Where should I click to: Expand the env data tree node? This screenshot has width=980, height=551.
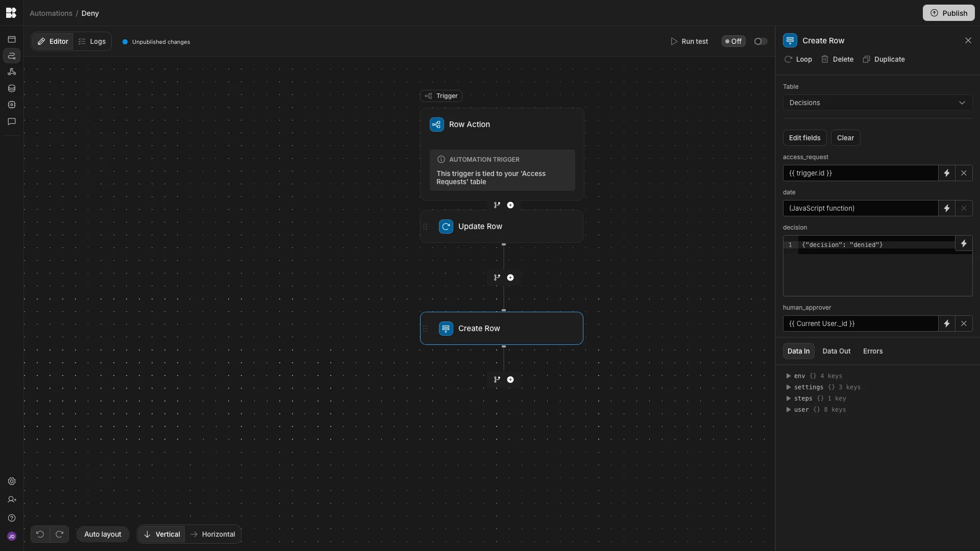(x=789, y=376)
